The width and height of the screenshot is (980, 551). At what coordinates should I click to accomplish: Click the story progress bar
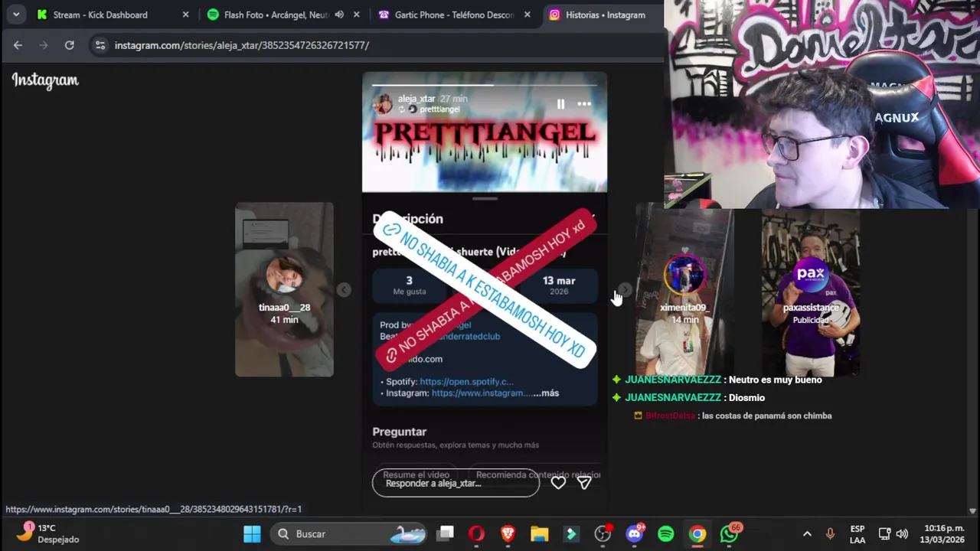(x=485, y=84)
